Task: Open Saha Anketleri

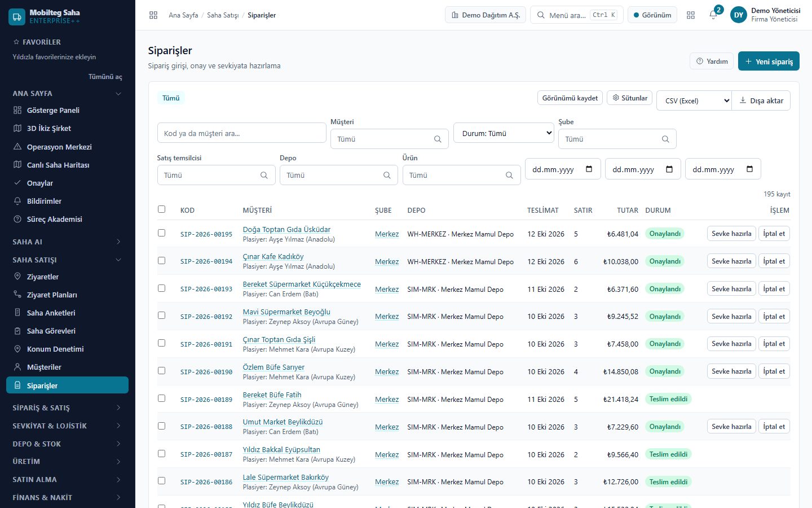Action: coord(67,313)
